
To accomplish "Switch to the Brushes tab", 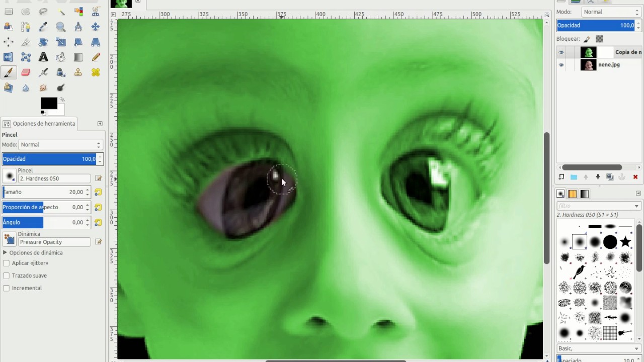I will 560,194.
